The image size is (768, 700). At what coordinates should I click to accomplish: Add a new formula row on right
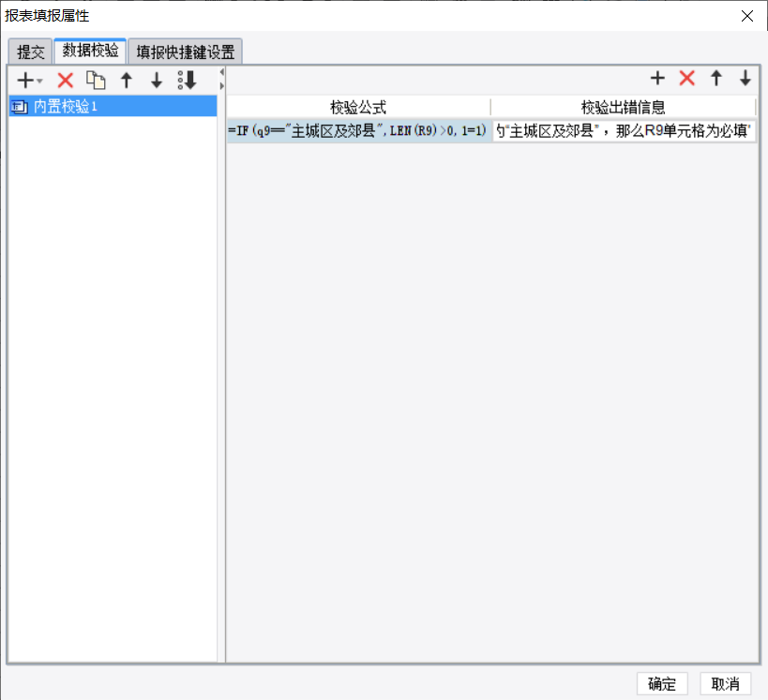point(657,78)
